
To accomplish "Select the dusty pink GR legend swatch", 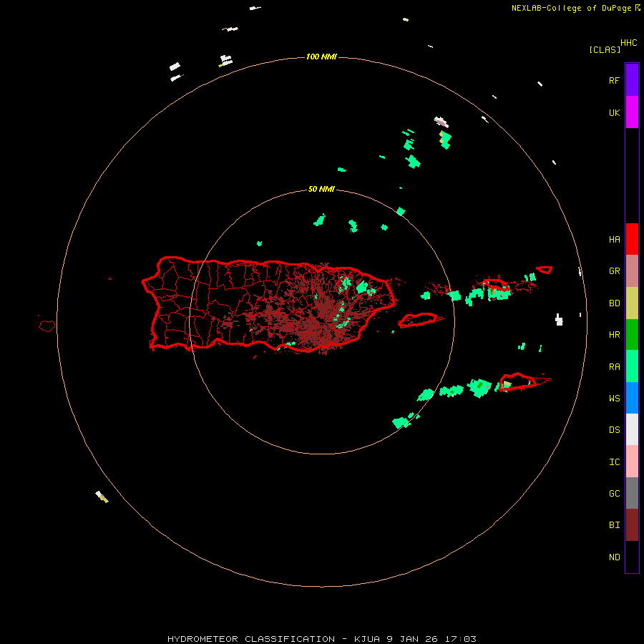I will tap(632, 271).
